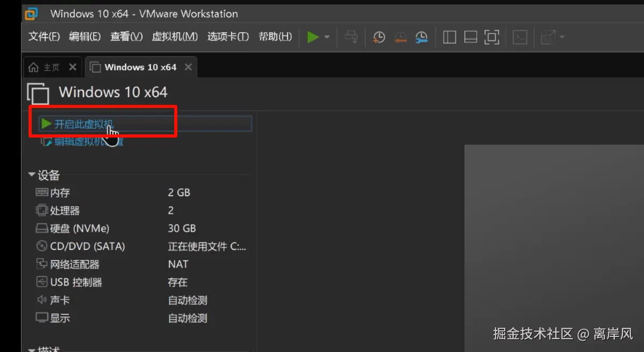Close the Windows 10 x64 tab

coord(188,67)
